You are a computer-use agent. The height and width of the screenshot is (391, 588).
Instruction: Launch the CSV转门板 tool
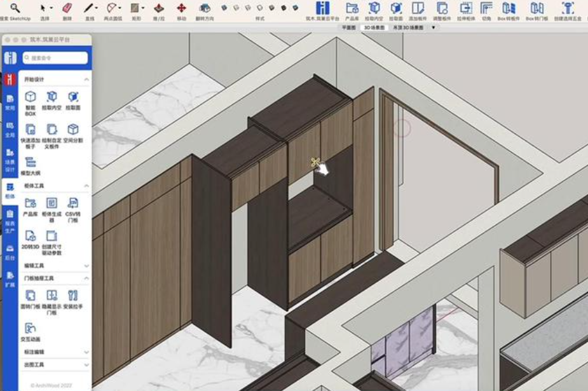pyautogui.click(x=72, y=203)
